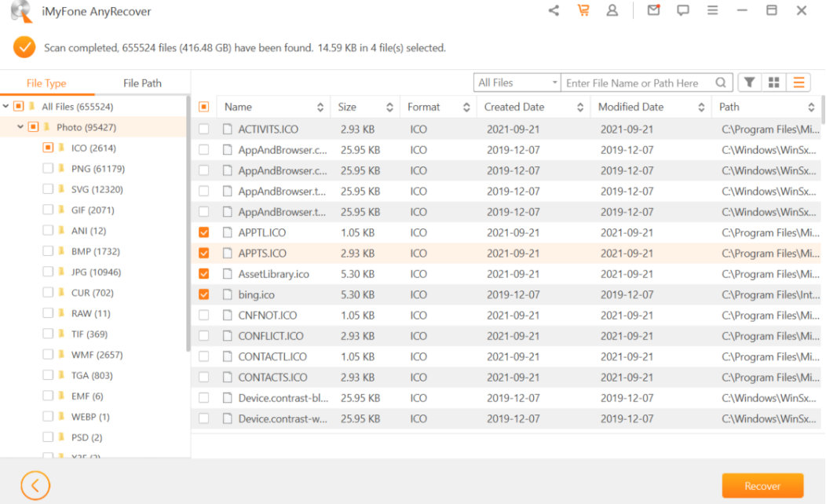
Task: Toggle the select-all header checkbox
Action: click(x=204, y=107)
